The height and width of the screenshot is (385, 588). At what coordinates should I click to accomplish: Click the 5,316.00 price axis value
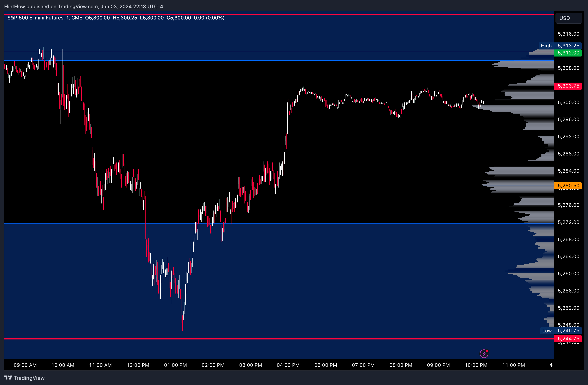pyautogui.click(x=568, y=34)
